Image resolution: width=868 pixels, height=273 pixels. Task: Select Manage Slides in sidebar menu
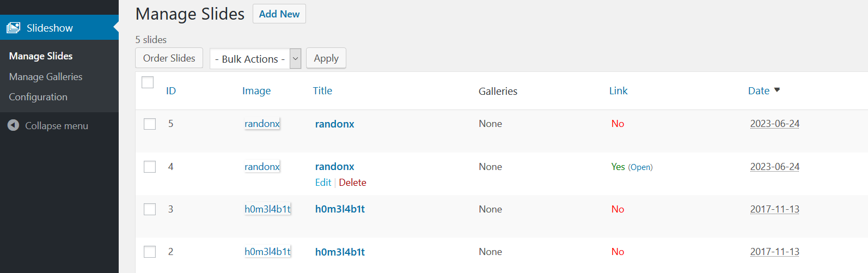click(x=41, y=56)
